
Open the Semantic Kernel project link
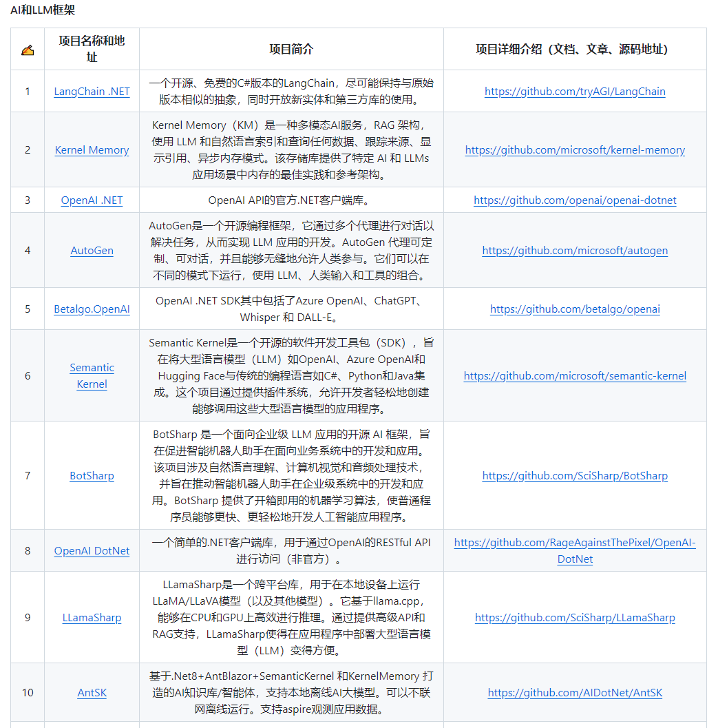tap(92, 376)
